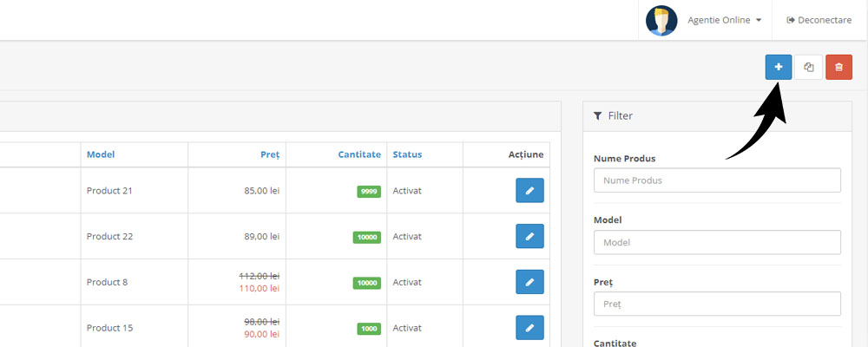Click the 1000 quantity badge
This screenshot has width=868, height=347.
[369, 329]
